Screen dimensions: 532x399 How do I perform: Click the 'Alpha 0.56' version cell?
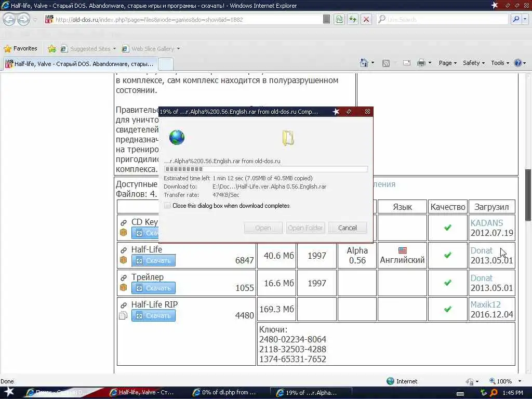(357, 256)
